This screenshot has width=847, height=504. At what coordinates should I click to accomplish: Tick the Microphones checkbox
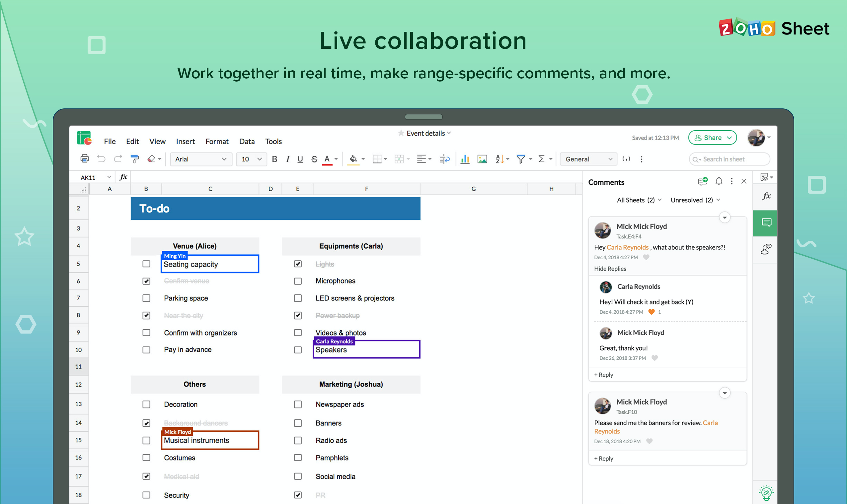tap(298, 281)
